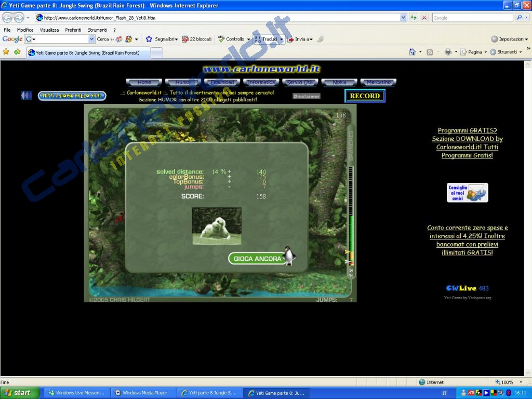Open the Visualizza menu

coord(49,30)
